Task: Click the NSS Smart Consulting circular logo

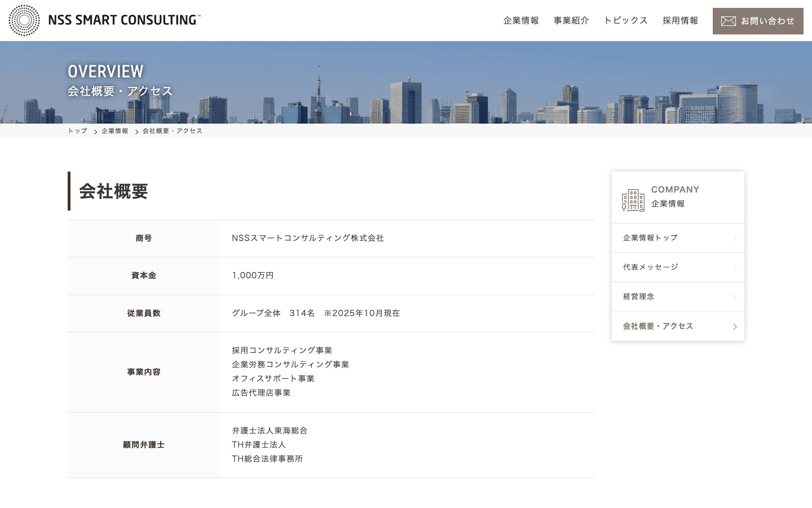Action: point(24,20)
